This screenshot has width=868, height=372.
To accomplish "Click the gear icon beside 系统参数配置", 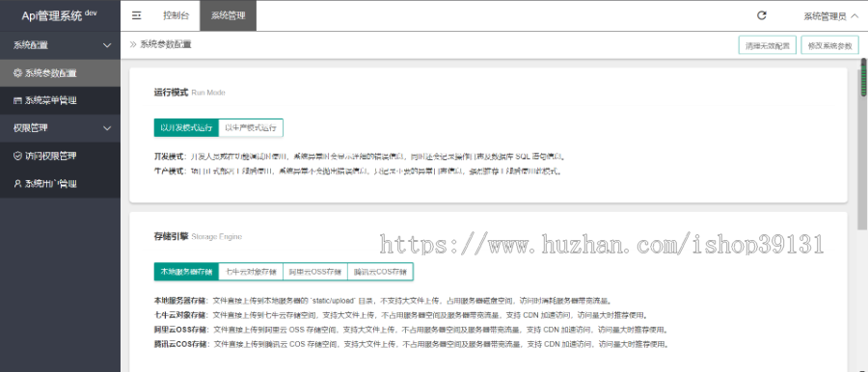I will pos(17,73).
